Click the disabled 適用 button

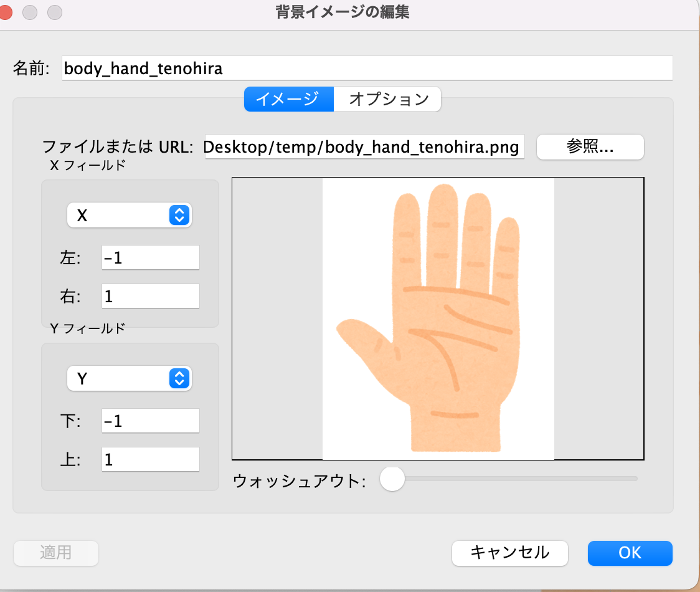coord(56,553)
